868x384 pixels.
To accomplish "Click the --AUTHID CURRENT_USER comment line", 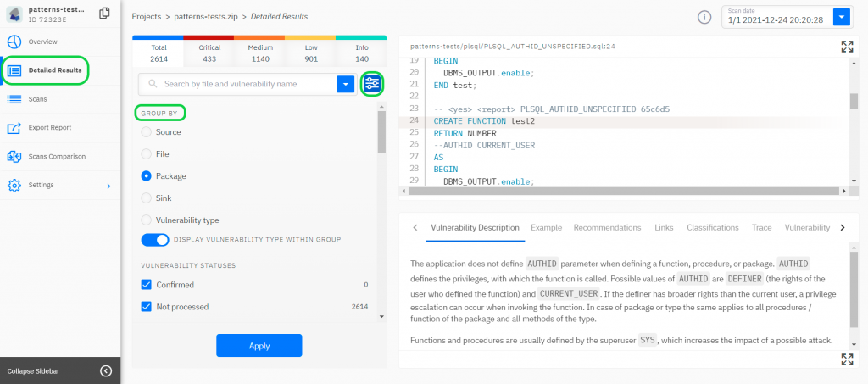I will [482, 146].
